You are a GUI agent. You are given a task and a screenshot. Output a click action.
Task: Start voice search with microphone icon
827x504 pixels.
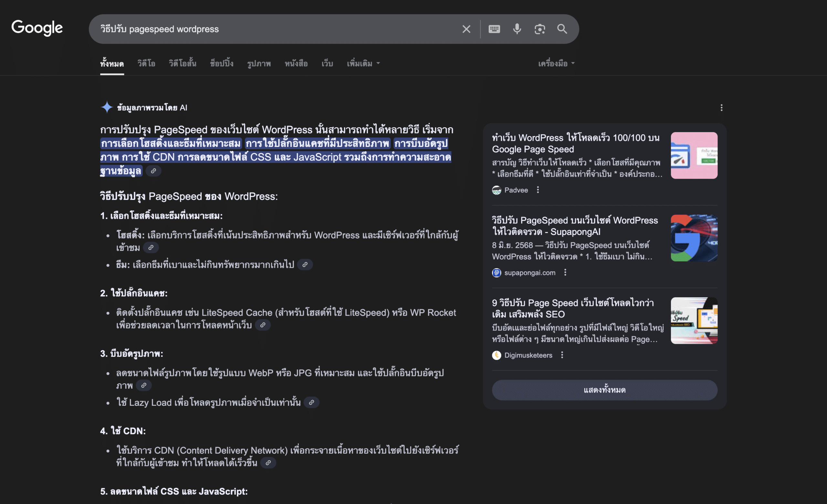tap(517, 29)
